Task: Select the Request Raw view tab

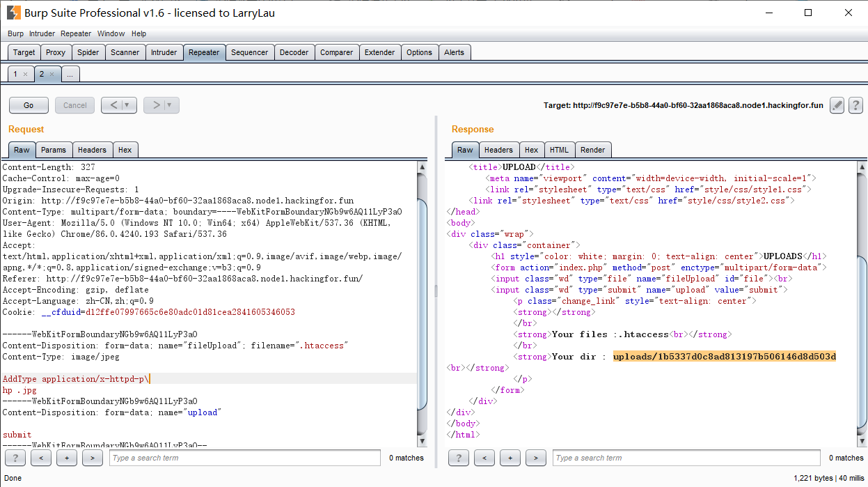Action: 22,150
